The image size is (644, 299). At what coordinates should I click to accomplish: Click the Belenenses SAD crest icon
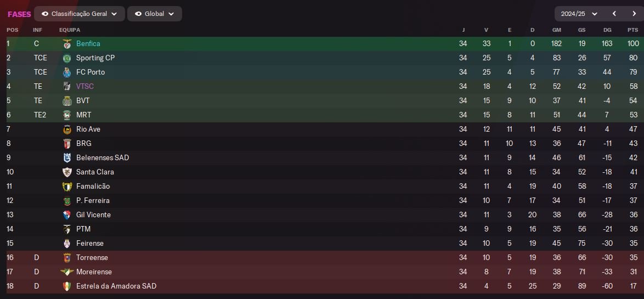[67, 157]
